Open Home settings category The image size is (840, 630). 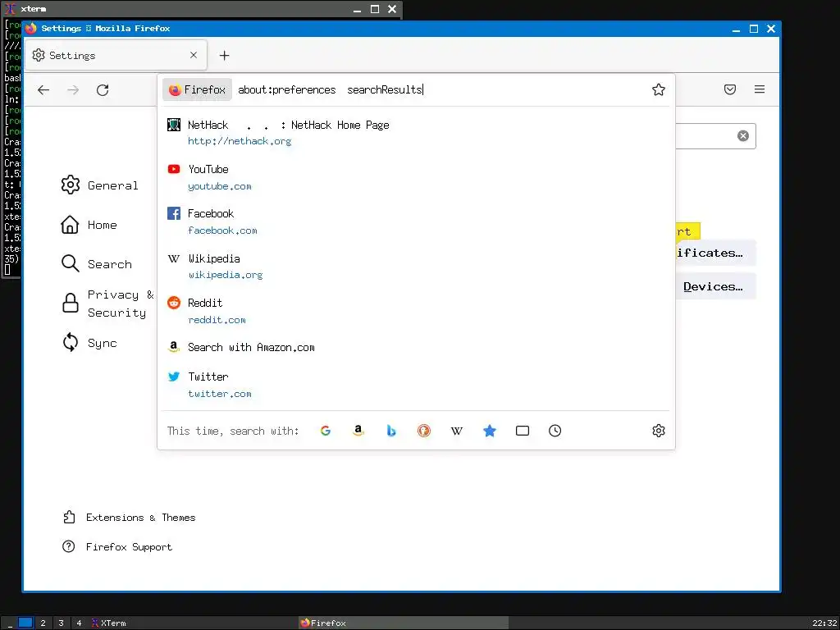pos(89,225)
